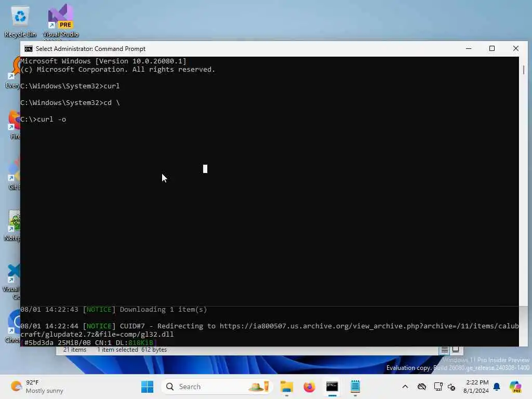Open the Visual Studio Code desktop shortcut
This screenshot has width=532, height=399.
(12, 281)
